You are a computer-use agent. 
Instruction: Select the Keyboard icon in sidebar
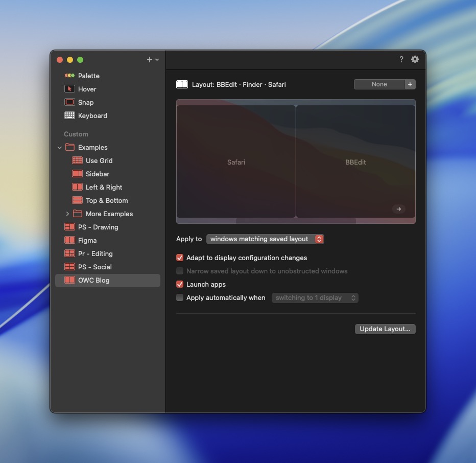(x=69, y=115)
